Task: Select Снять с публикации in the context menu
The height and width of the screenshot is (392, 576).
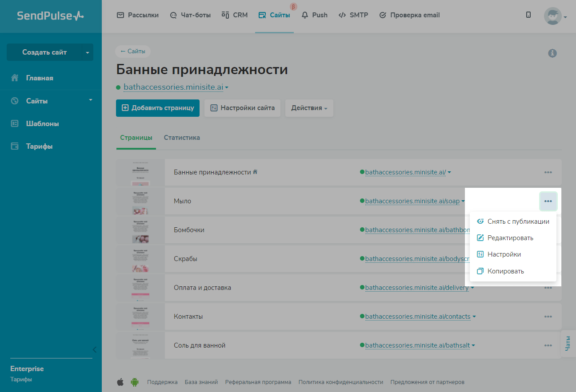Action: [x=518, y=222]
